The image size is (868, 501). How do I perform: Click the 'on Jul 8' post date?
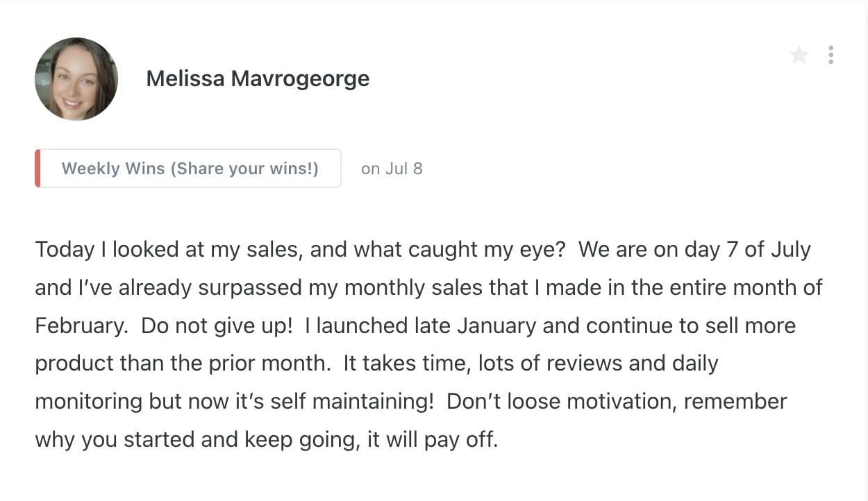tap(392, 169)
